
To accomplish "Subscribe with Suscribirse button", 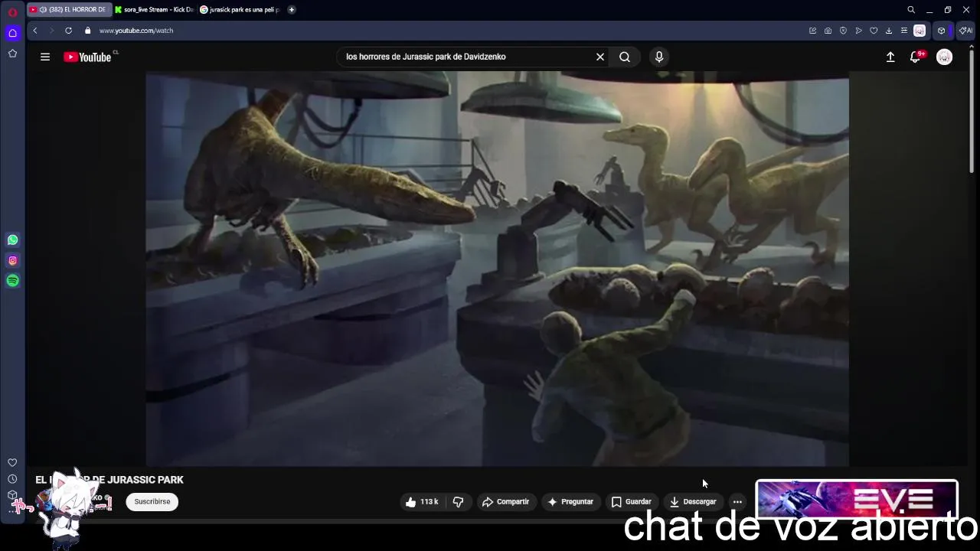I will click(x=152, y=502).
